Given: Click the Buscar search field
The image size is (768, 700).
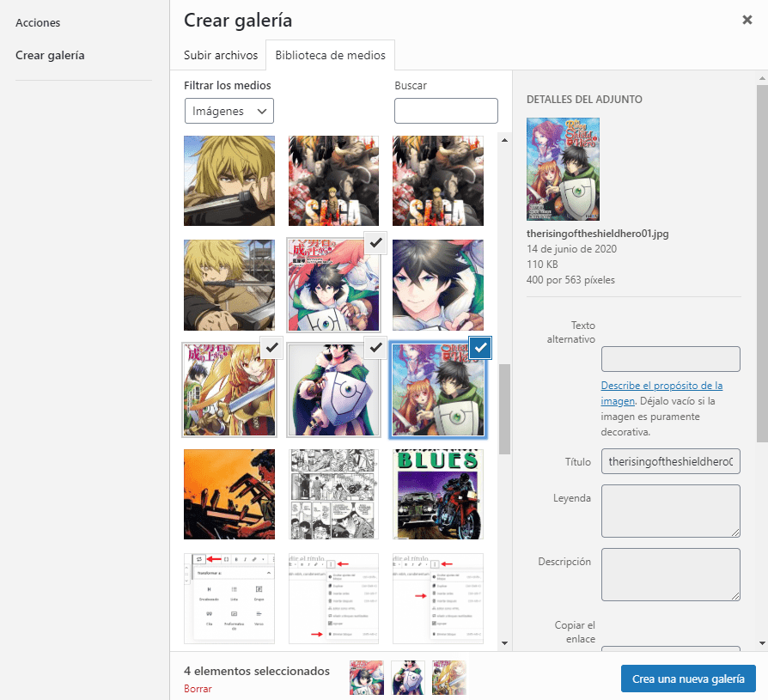Looking at the screenshot, I should coord(446,111).
